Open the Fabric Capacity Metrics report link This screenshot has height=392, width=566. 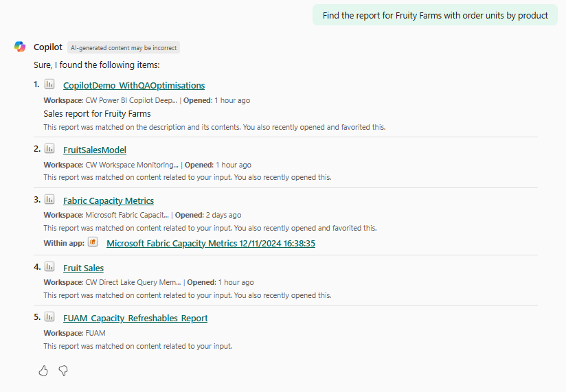coord(109,201)
